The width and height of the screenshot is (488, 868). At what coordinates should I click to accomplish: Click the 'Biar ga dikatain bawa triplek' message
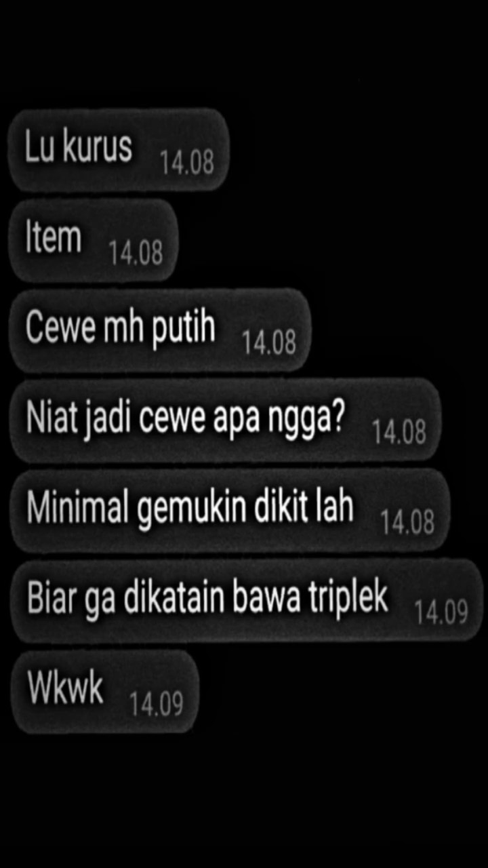(x=245, y=601)
